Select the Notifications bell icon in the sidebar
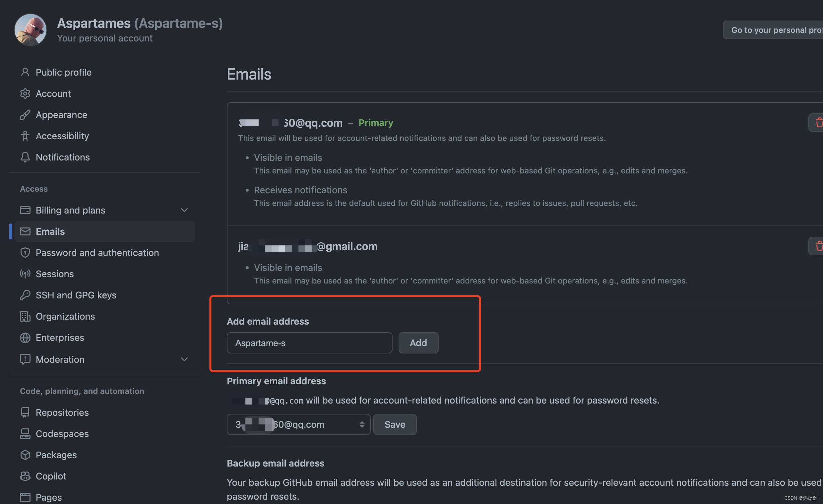Viewport: 823px width, 504px height. click(x=25, y=157)
